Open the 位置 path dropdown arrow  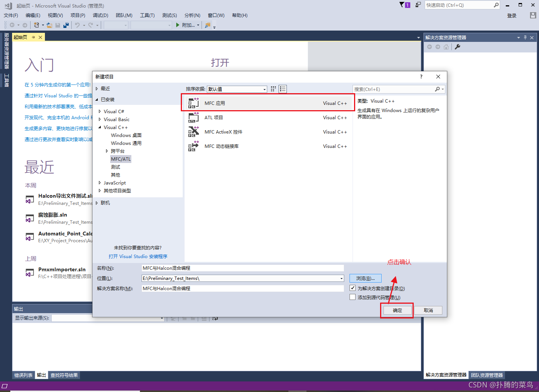tap(341, 278)
